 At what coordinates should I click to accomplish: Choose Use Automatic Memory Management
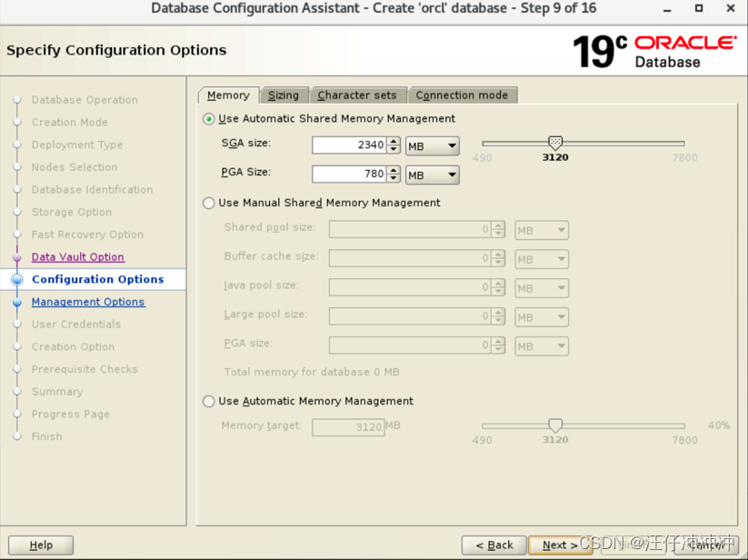point(207,400)
